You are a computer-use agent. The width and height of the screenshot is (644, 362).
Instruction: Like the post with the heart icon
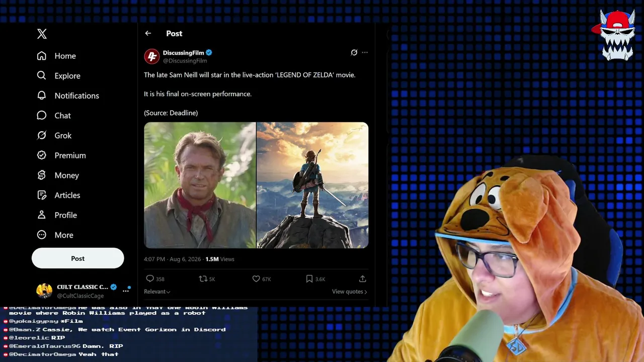coord(256,279)
